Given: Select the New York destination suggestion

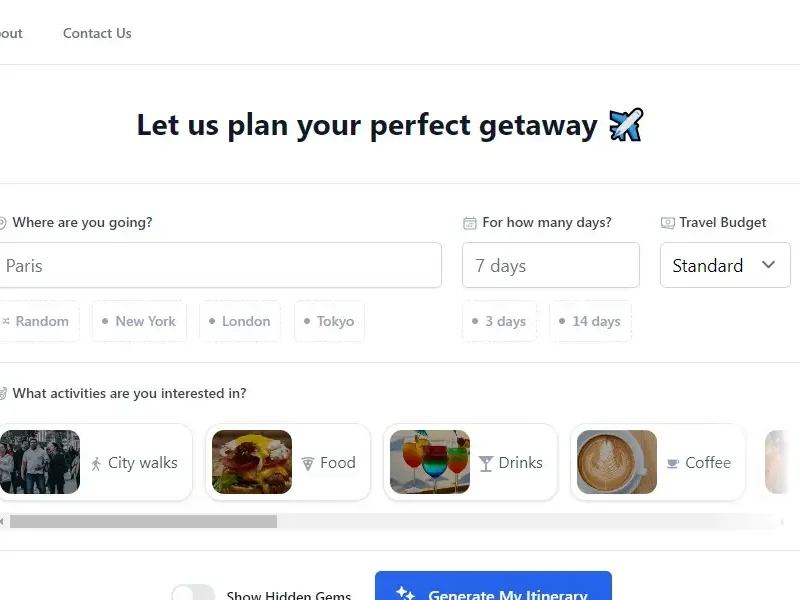Looking at the screenshot, I should click(x=139, y=321).
